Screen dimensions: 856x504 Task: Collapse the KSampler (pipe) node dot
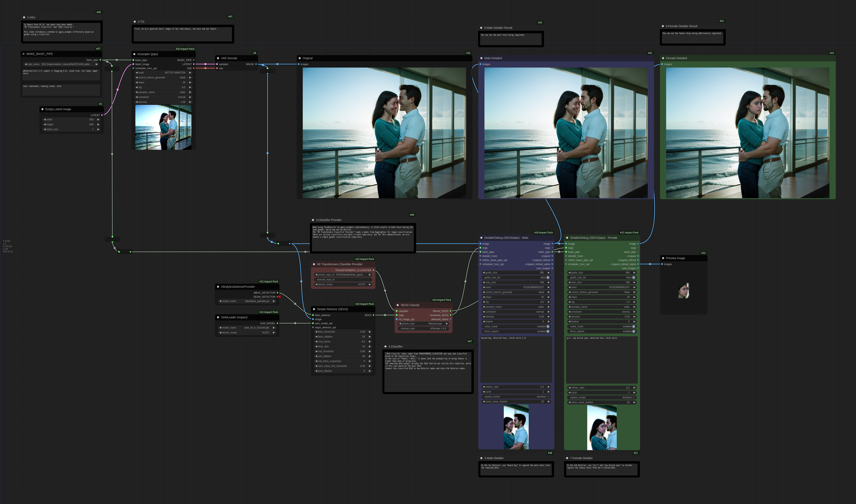[x=134, y=54]
